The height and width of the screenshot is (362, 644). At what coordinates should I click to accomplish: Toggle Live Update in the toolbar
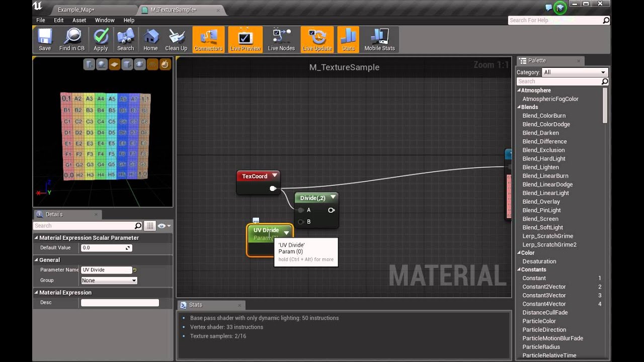(317, 40)
